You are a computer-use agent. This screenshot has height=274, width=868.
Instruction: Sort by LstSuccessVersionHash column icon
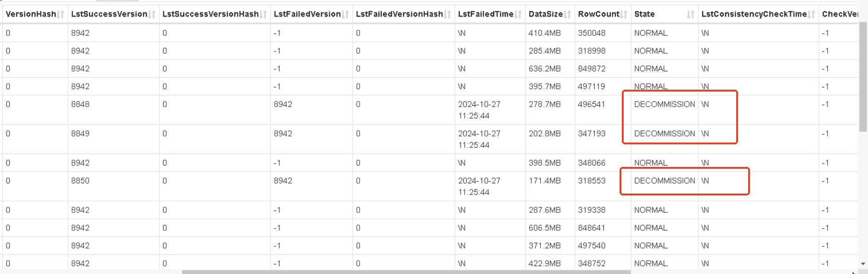pos(264,15)
